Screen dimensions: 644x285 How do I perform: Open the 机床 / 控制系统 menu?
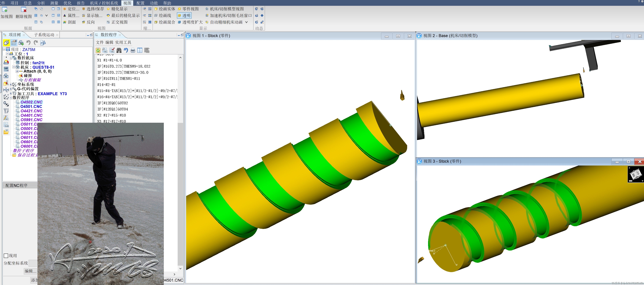104,3
